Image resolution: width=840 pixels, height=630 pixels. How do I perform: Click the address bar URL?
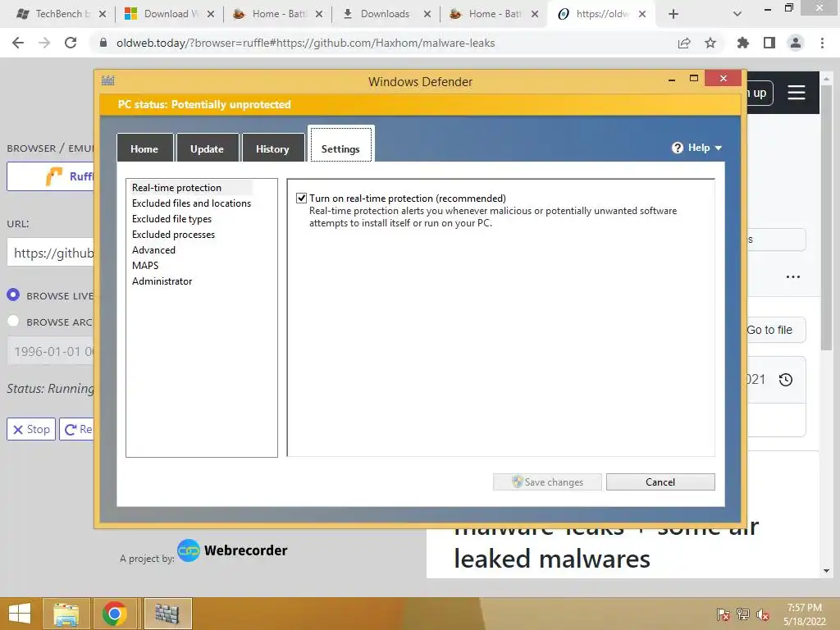305,43
